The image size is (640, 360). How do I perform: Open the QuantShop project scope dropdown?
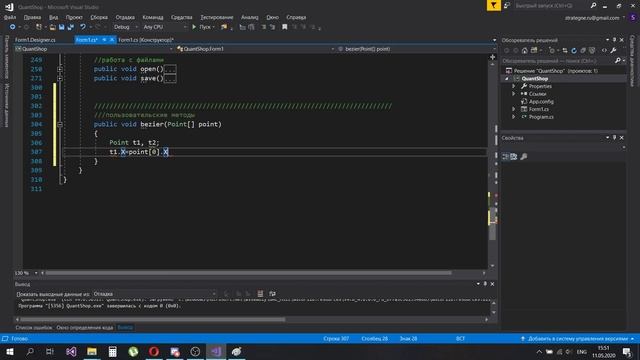tap(94, 49)
